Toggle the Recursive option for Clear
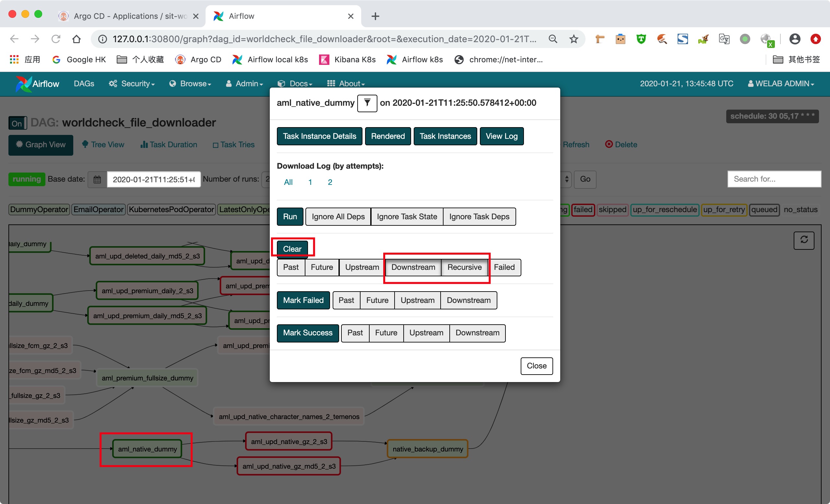 pos(464,267)
